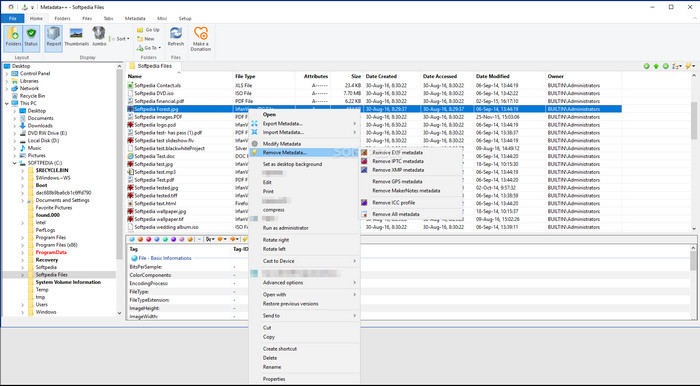This screenshot has height=386, width=700.
Task: Create a New folder from the ribbon
Action: [146, 39]
